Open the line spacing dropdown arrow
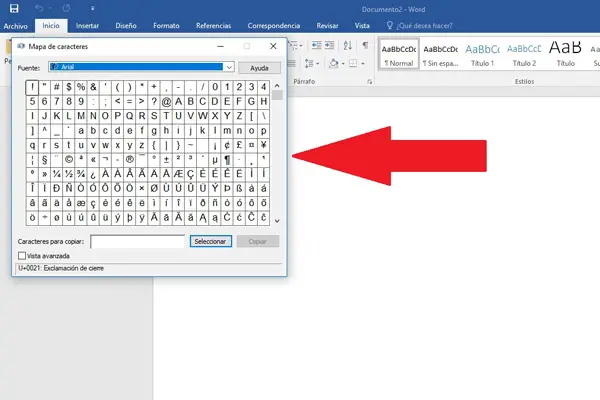This screenshot has width=600, height=400. coord(318,64)
